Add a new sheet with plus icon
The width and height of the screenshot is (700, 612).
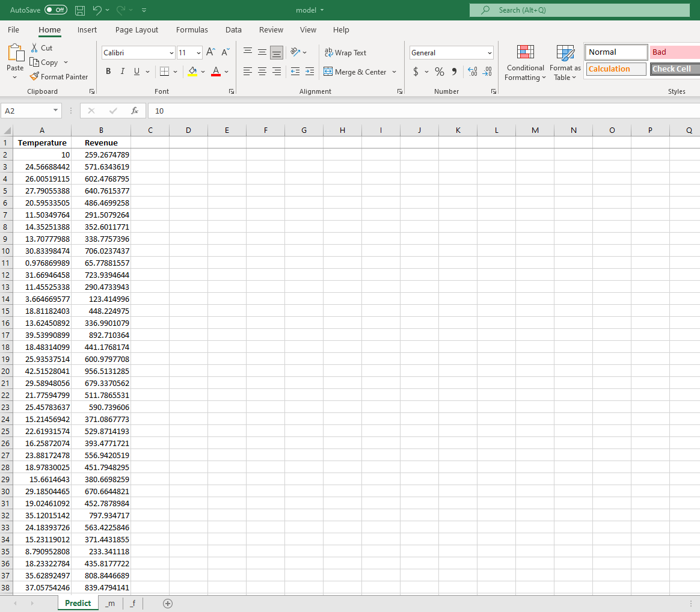pyautogui.click(x=168, y=603)
